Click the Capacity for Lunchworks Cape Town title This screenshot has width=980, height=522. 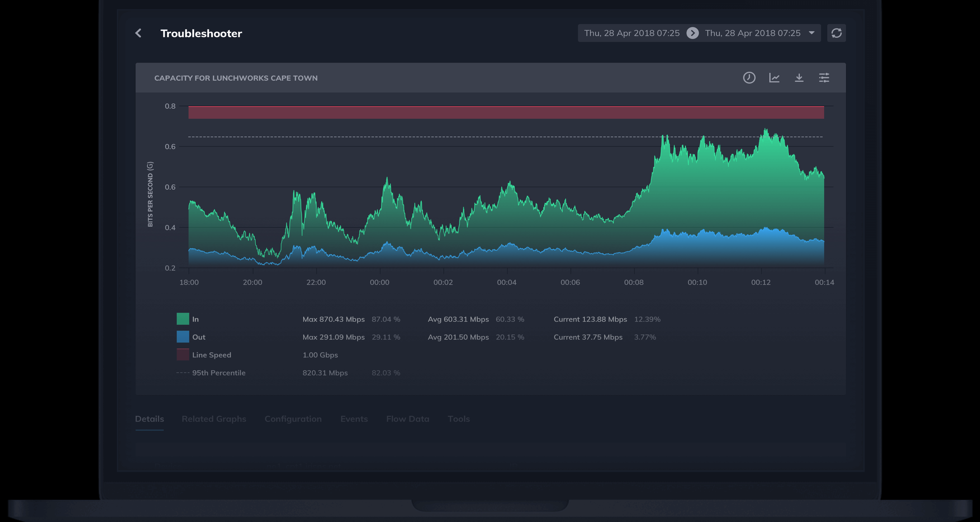[236, 78]
